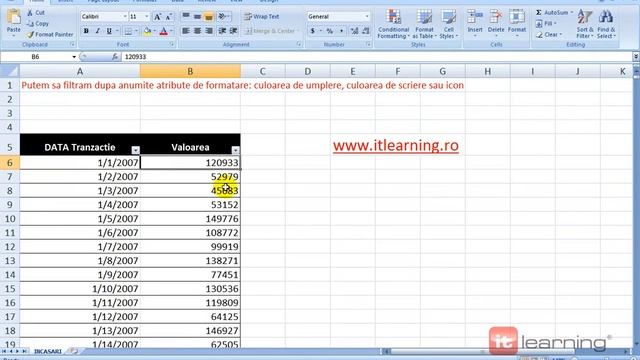Apply accounting dollar format

coord(313,31)
